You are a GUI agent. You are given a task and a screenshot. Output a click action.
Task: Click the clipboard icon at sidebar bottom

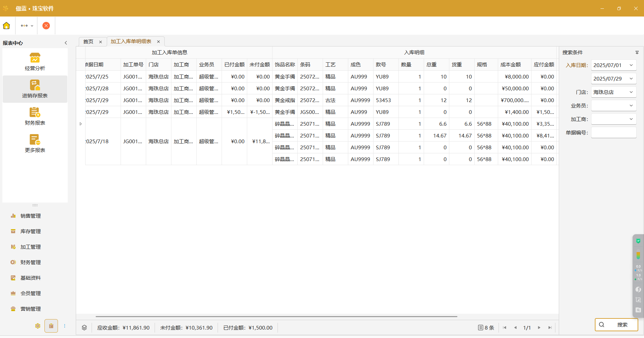click(51, 326)
